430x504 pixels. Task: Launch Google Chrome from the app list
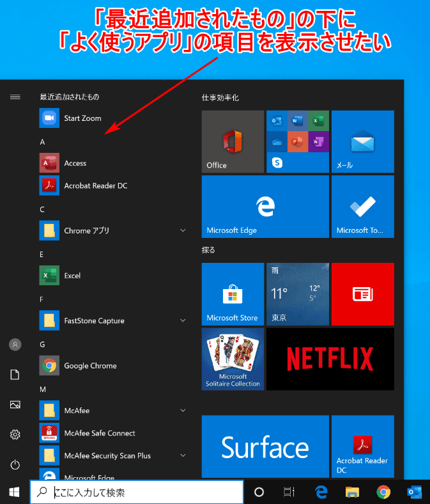click(x=90, y=366)
